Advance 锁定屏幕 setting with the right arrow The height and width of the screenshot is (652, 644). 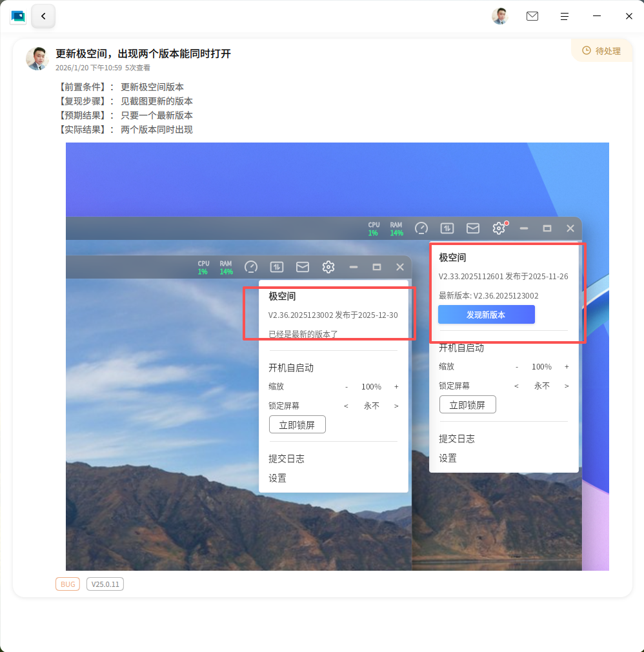pyautogui.click(x=566, y=386)
